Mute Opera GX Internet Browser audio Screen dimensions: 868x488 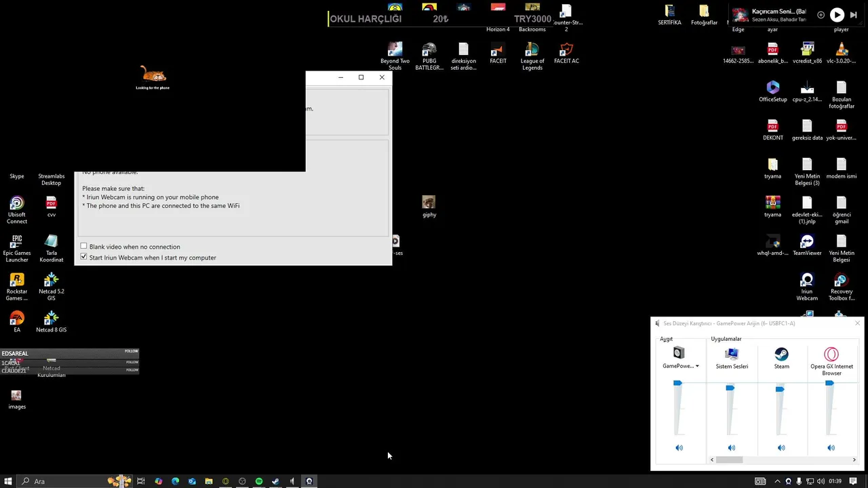pos(831,448)
